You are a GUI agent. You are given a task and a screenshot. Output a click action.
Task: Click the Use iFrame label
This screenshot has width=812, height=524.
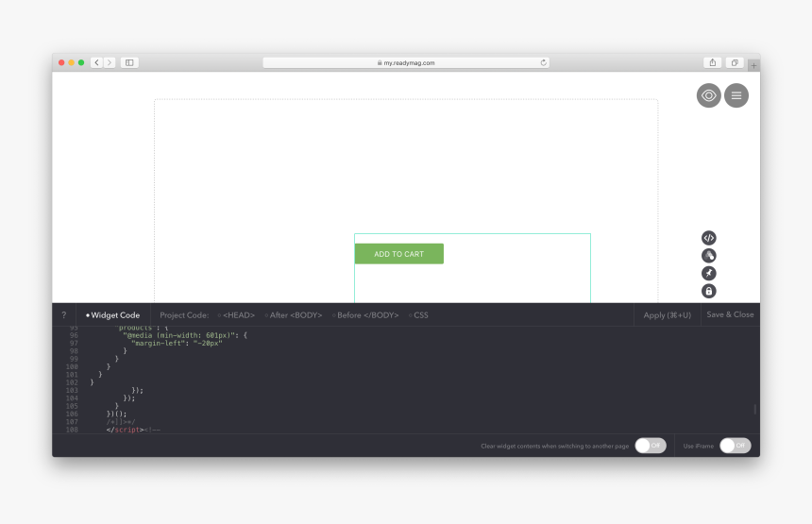[698, 446]
